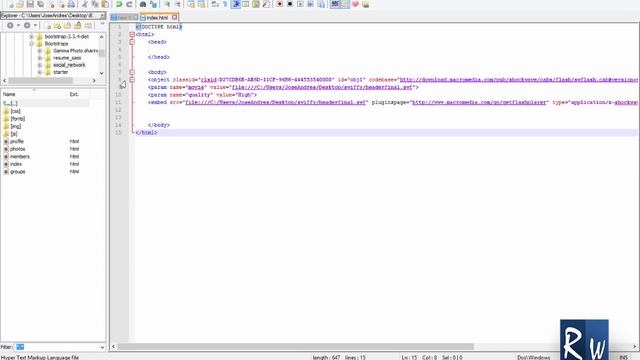
Task: Go forward in Explorer panel history
Action: click(27, 25)
